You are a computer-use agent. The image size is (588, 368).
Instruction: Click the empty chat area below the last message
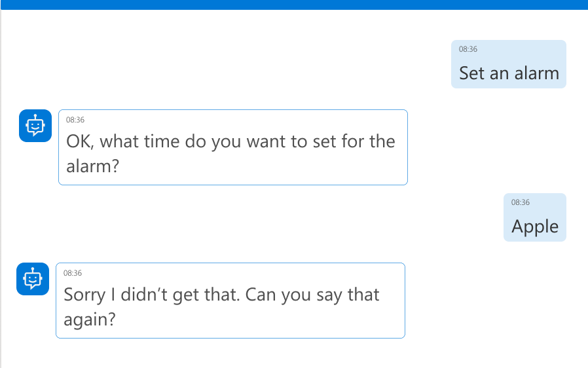click(294, 354)
